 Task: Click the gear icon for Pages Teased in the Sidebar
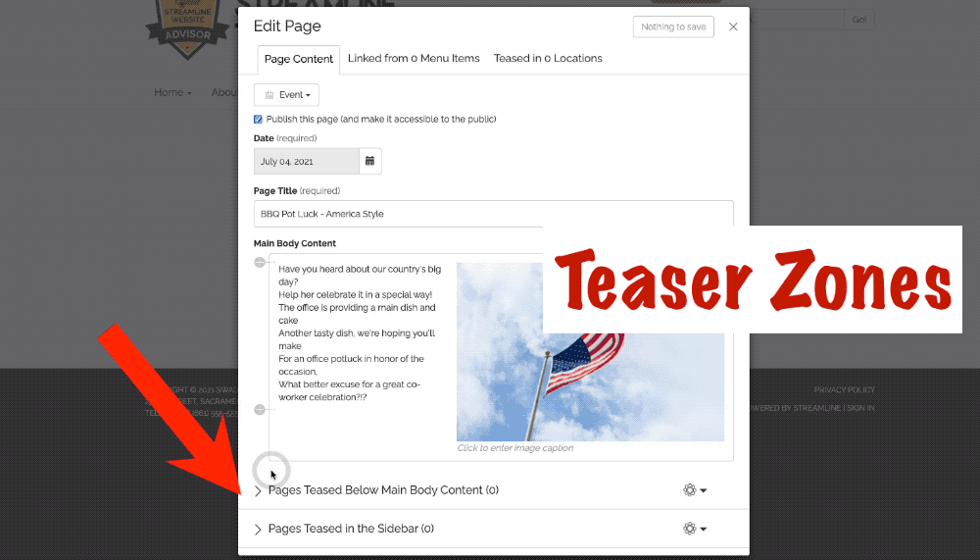[x=695, y=529]
